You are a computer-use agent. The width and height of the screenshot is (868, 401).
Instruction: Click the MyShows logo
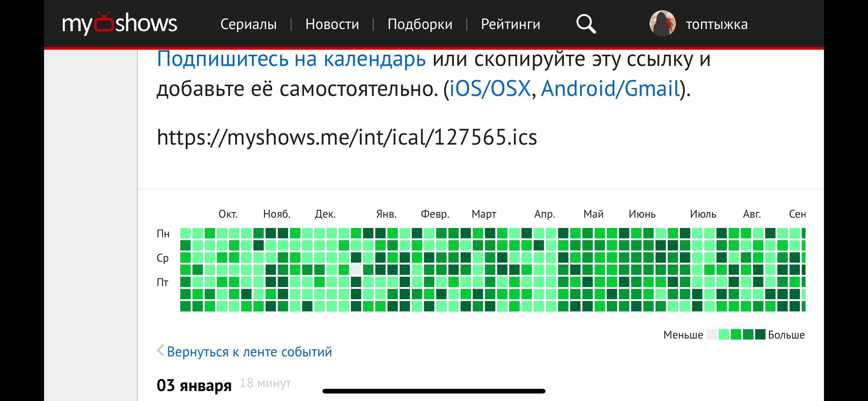[119, 23]
